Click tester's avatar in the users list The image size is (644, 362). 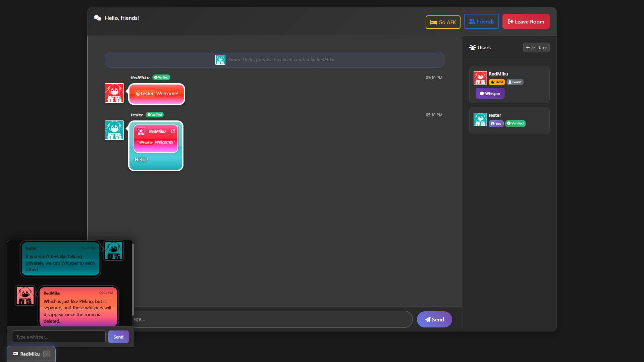pos(480,119)
